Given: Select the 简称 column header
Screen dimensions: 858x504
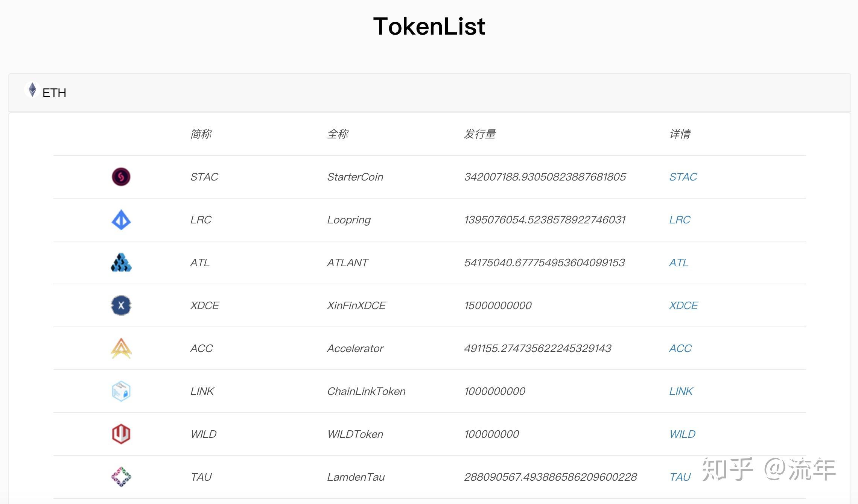Looking at the screenshot, I should 201,134.
